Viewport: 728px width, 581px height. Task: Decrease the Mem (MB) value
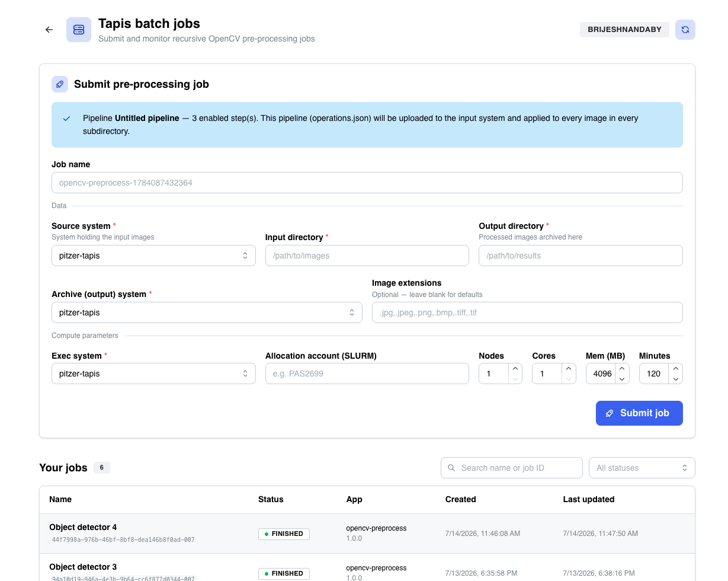(x=622, y=379)
